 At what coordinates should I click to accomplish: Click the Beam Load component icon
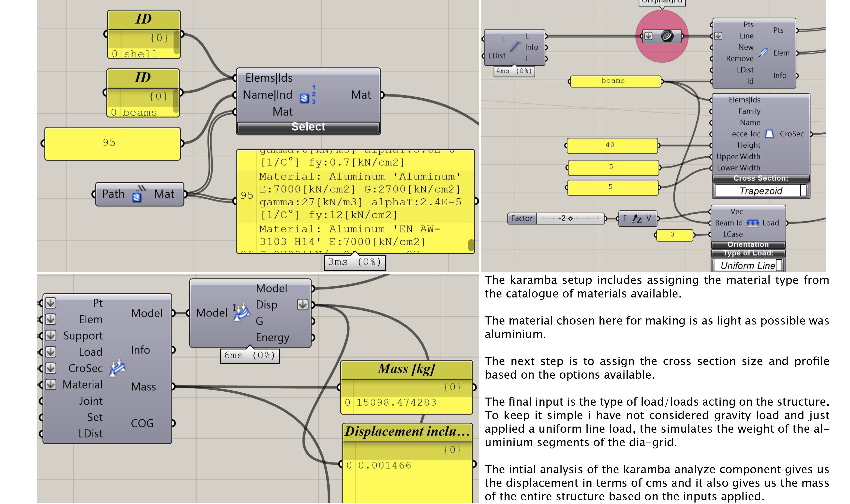752,223
